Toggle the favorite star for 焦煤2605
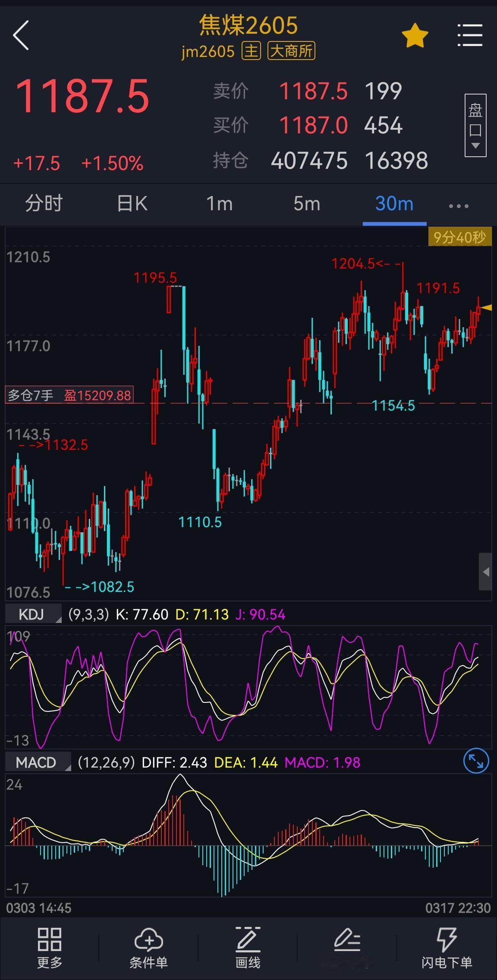This screenshot has height=980, width=497. [415, 35]
